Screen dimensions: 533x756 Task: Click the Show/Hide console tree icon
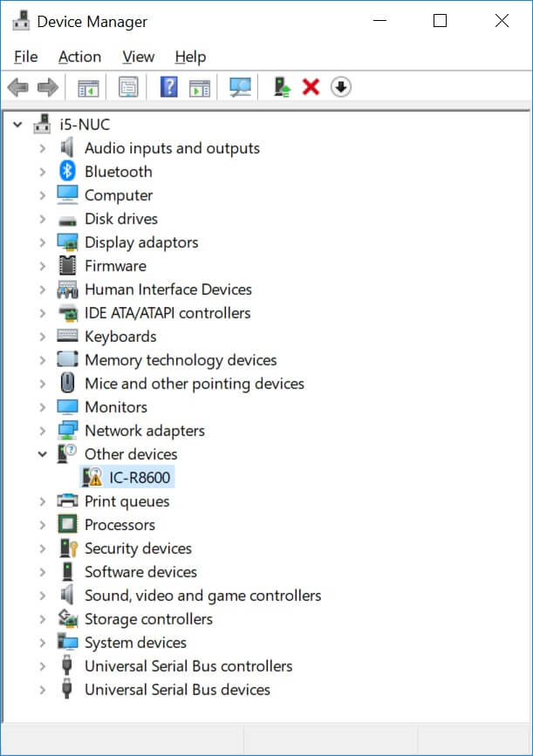coord(88,87)
